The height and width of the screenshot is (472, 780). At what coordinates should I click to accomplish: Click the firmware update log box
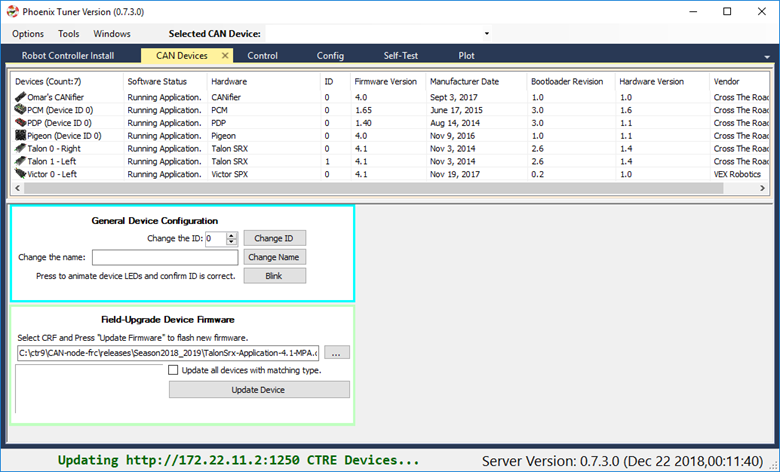(90, 389)
